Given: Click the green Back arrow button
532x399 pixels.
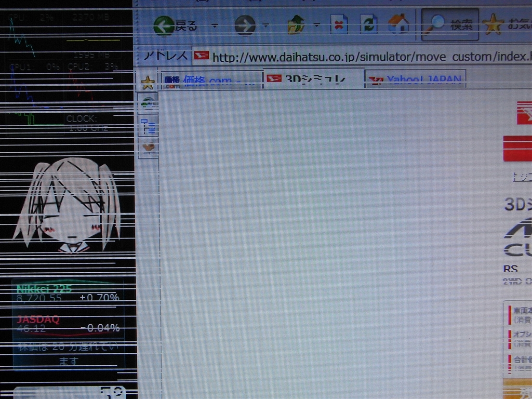Looking at the screenshot, I should (164, 25).
